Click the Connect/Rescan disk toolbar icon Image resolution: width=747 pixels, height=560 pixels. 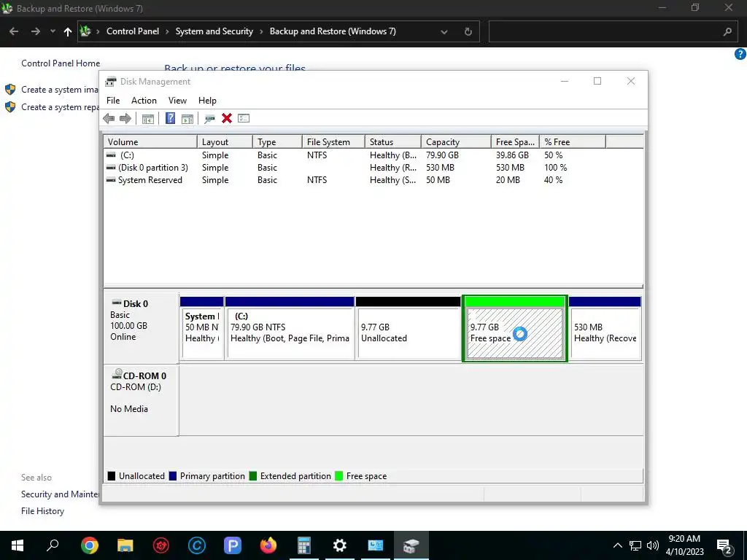pyautogui.click(x=209, y=119)
